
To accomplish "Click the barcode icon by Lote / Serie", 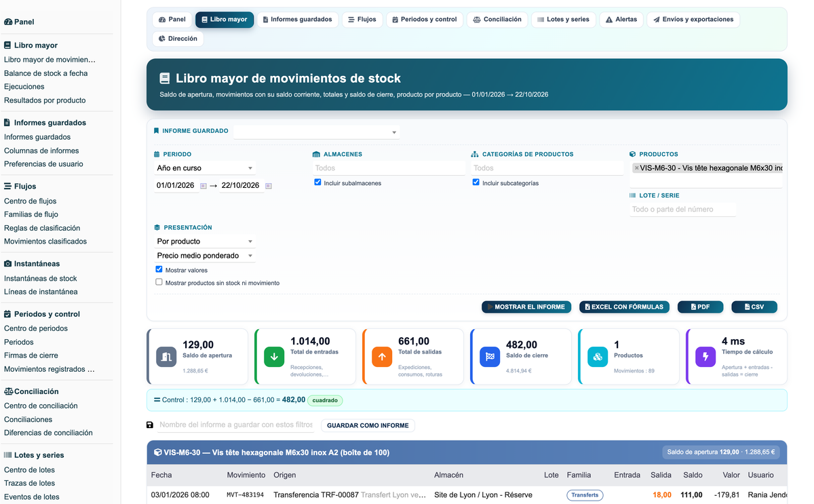I will coord(633,195).
